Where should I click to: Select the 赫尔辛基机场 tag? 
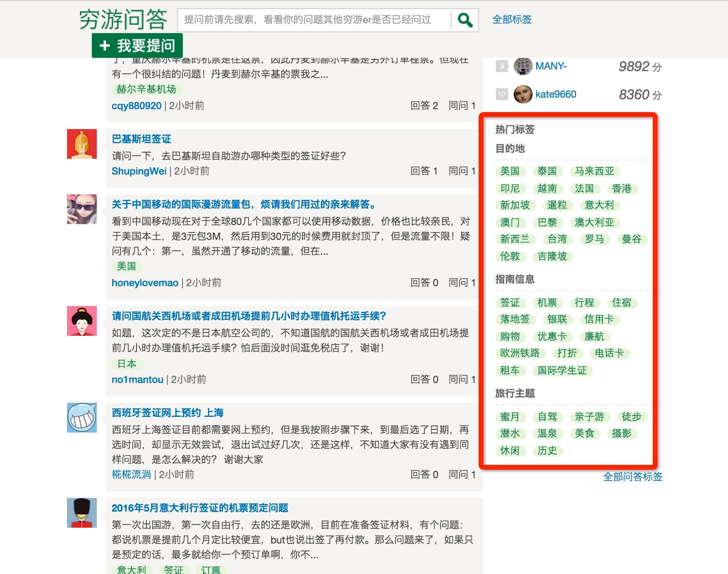[146, 89]
